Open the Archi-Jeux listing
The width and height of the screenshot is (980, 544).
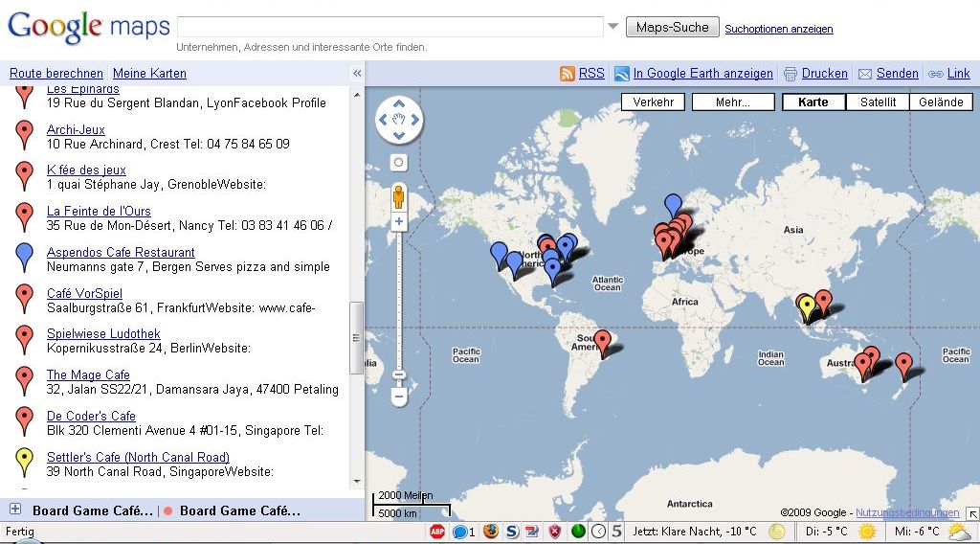[76, 129]
